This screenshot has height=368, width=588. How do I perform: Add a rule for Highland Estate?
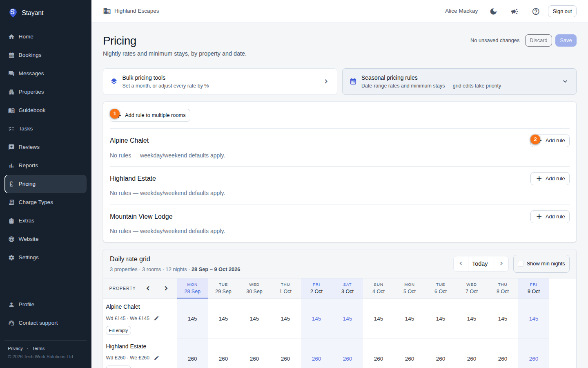[550, 179]
